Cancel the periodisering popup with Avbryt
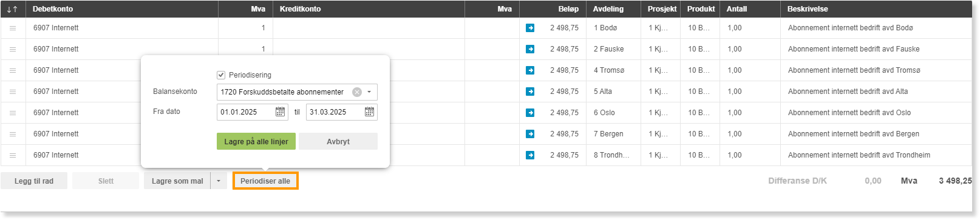This screenshot has height=220, width=980. (x=338, y=141)
